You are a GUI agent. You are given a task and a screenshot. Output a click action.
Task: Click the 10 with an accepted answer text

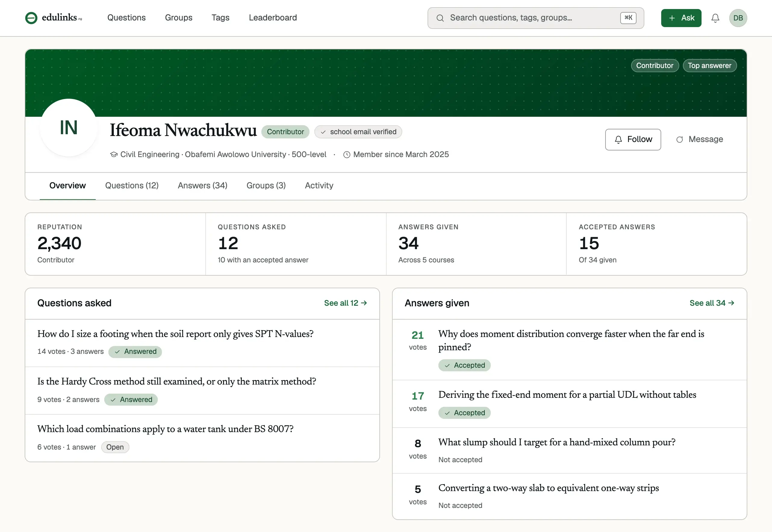tap(263, 260)
